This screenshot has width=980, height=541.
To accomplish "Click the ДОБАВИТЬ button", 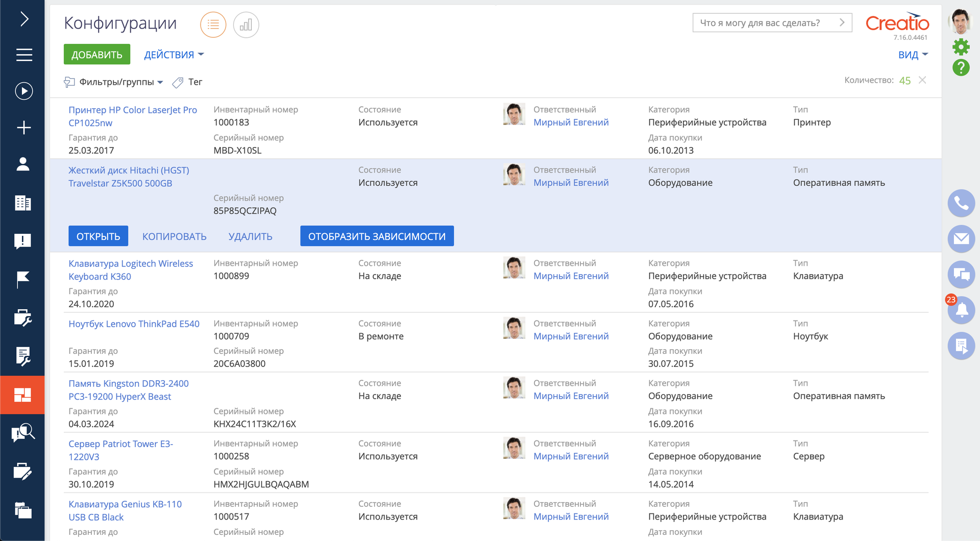I will pos(97,55).
